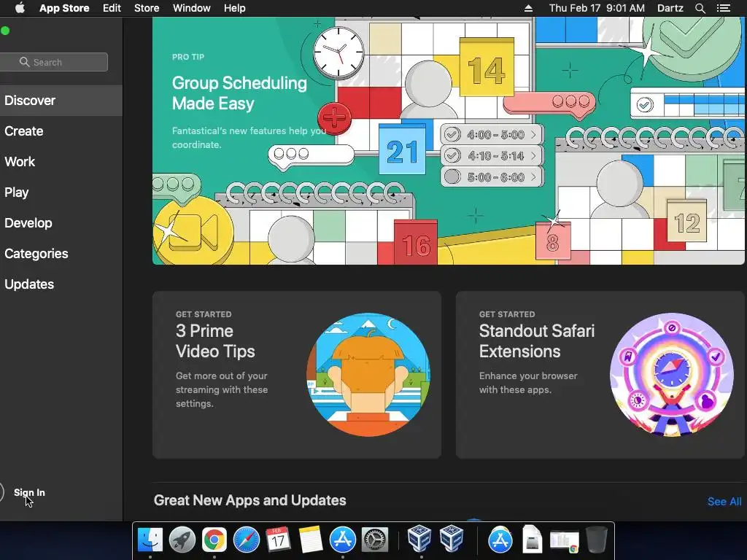Open the Applications stack icon right of dock divider
The image size is (747, 560).
tap(500, 540)
